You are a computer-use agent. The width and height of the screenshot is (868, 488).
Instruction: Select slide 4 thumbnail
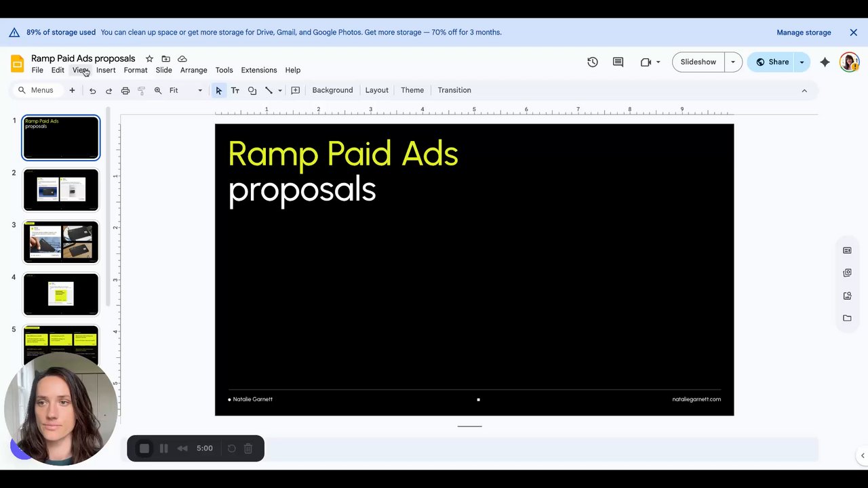click(x=61, y=294)
